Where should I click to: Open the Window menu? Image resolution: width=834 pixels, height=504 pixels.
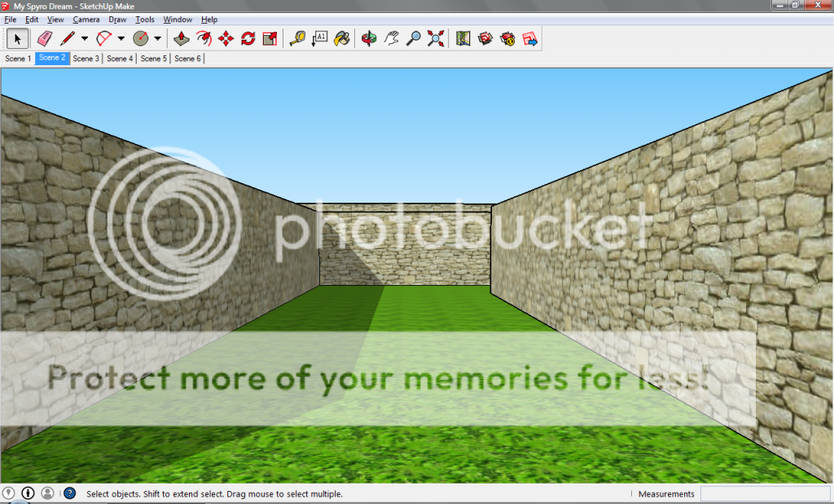click(178, 20)
